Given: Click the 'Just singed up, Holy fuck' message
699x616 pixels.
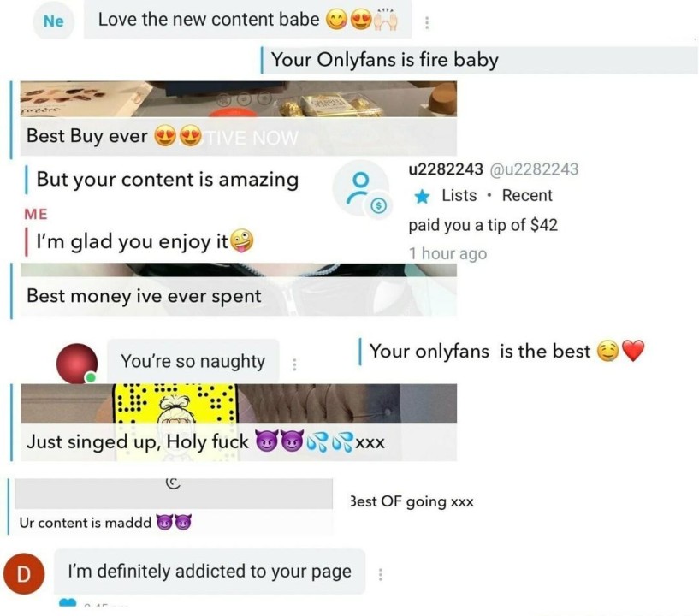Looking at the screenshot, I should click(x=205, y=441).
